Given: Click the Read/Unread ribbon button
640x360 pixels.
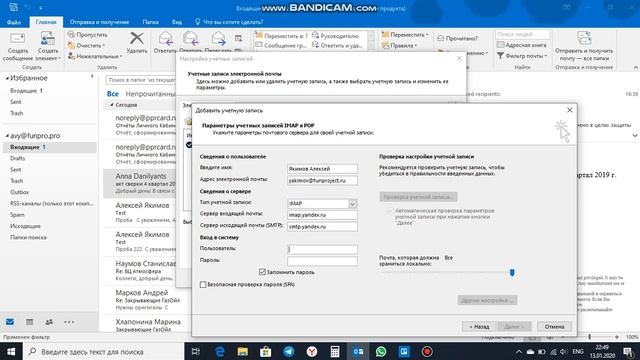Looking at the screenshot, I should [x=457, y=38].
